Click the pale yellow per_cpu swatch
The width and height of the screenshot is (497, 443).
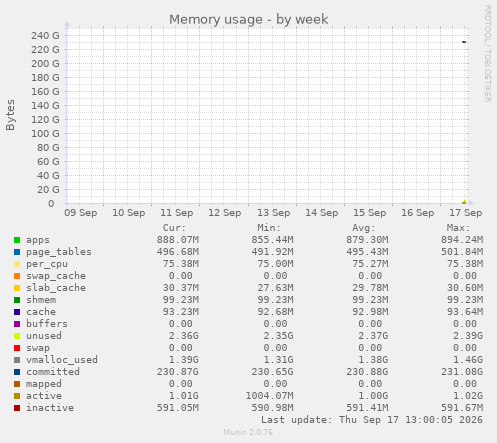click(17, 264)
